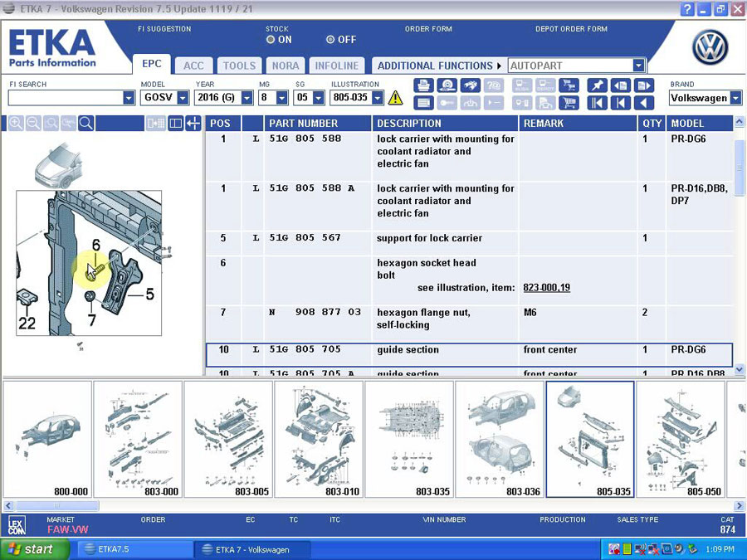Image resolution: width=747 pixels, height=560 pixels.
Task: Select illustration thumbnail 803-010
Action: [x=319, y=439]
